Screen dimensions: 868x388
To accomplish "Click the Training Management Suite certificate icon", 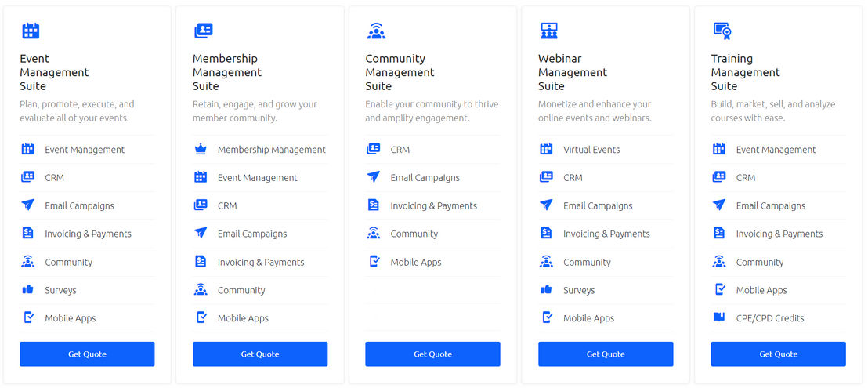I will click(x=722, y=31).
